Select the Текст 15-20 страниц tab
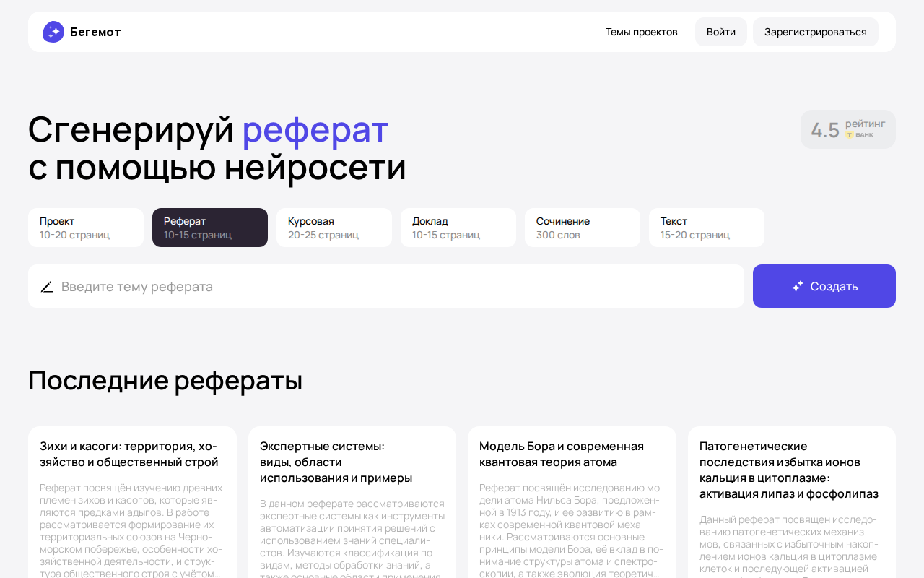The image size is (924, 578). tap(707, 228)
